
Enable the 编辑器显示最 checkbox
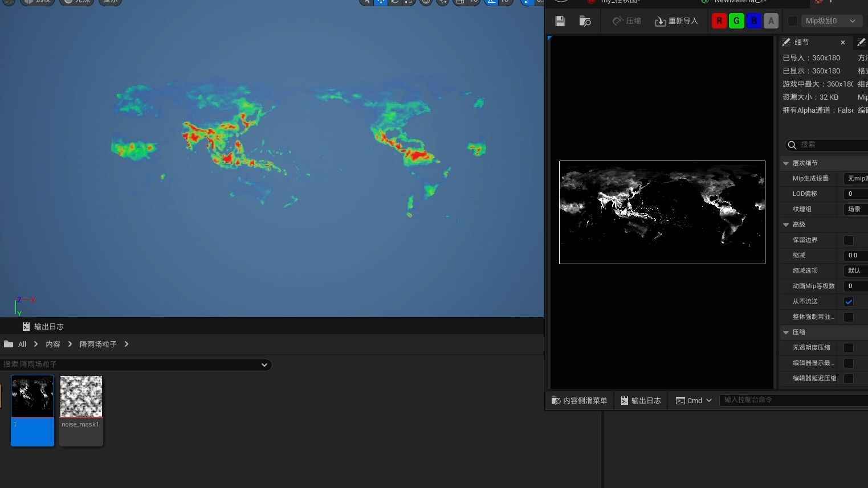(849, 363)
